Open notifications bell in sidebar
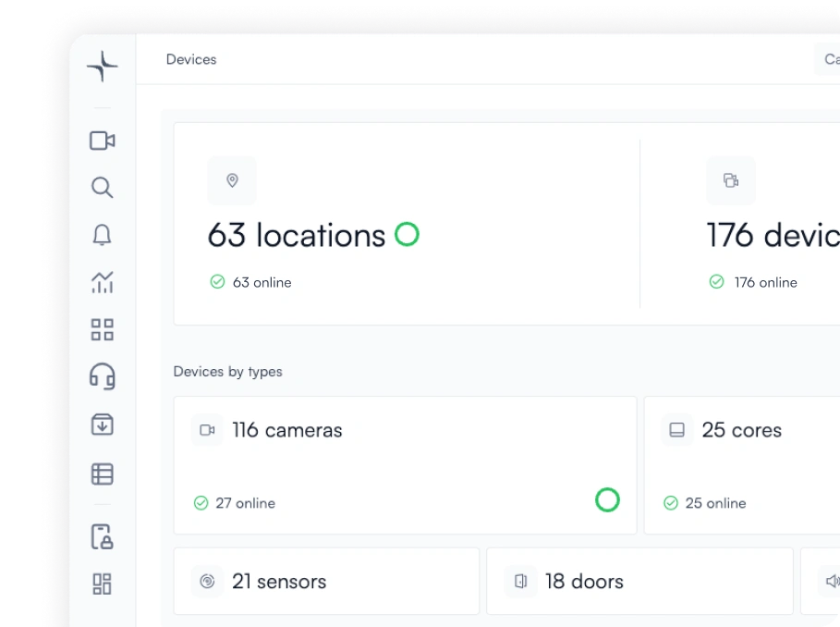Viewport: 840px width, 627px height. click(102, 235)
